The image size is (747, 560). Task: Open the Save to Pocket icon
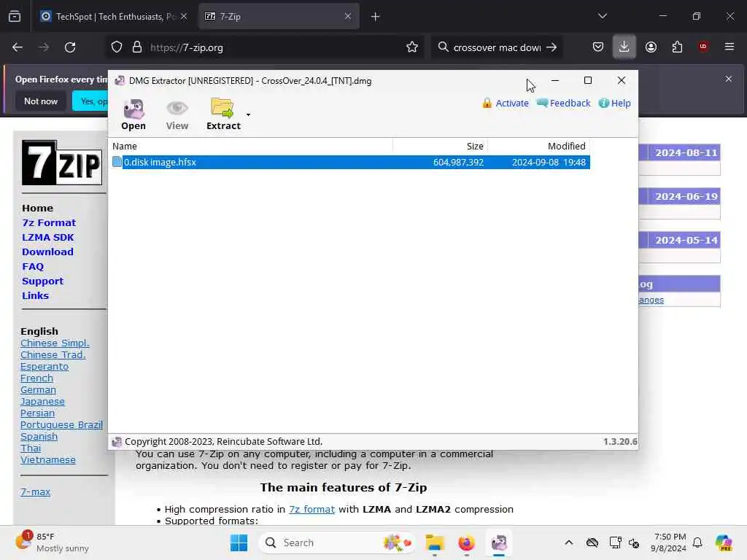pos(598,47)
